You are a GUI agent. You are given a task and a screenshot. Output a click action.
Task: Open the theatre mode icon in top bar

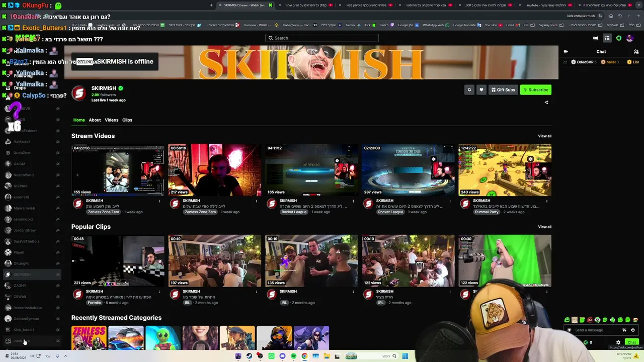607,38
